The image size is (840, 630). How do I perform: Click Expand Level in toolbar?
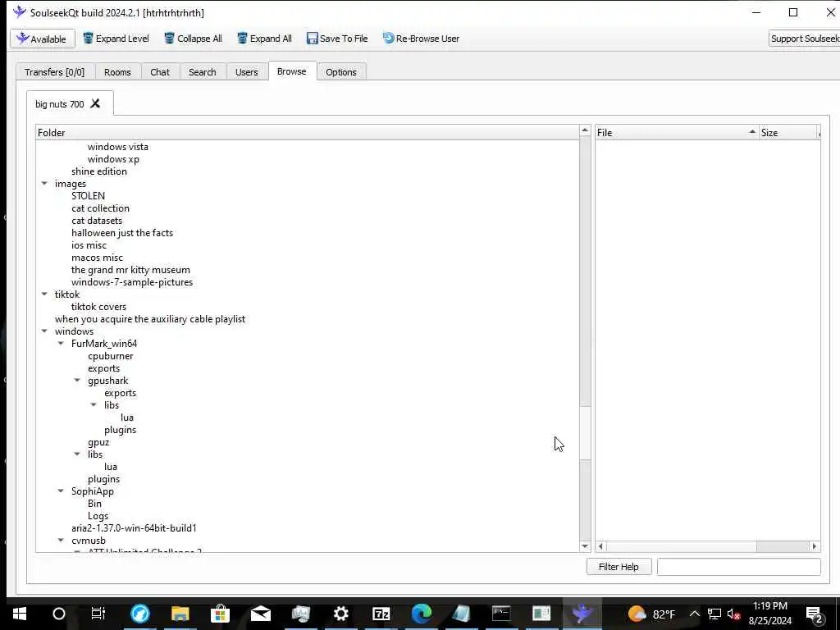tap(116, 39)
